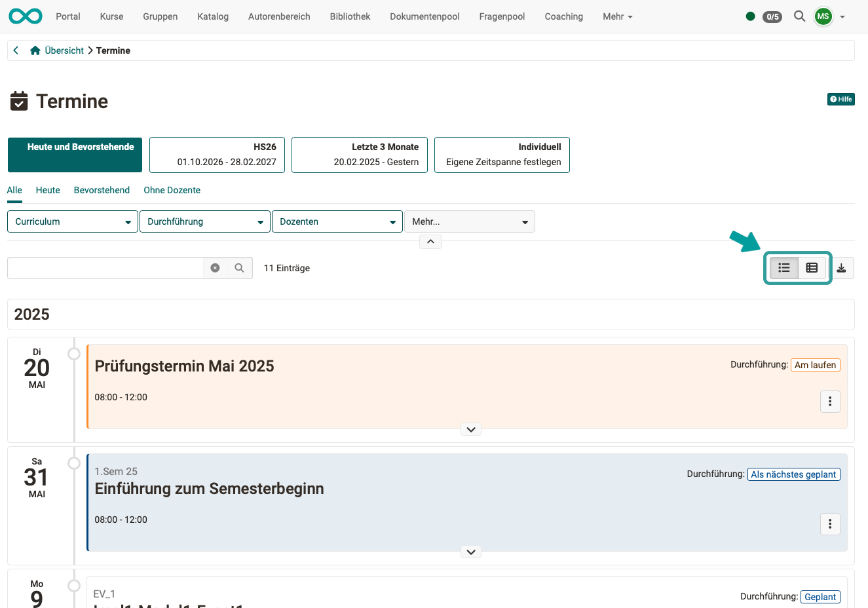Expand the Einführung zum Semesterbeginn entry
Image resolution: width=868 pixels, height=608 pixels.
coord(470,551)
